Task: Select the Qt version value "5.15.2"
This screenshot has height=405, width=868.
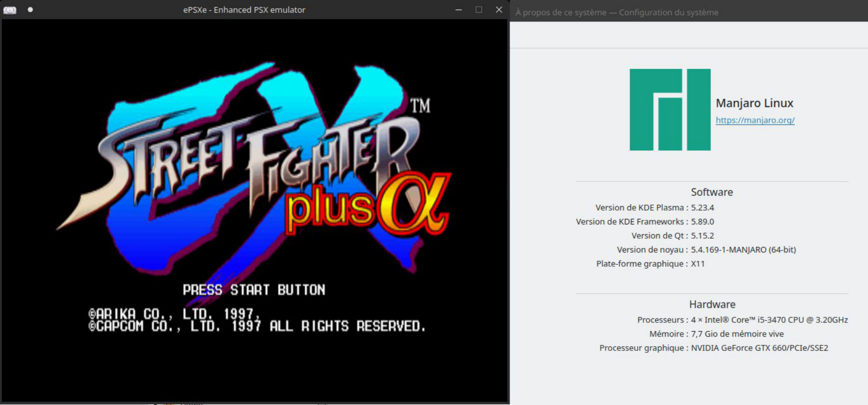Action: [703, 236]
